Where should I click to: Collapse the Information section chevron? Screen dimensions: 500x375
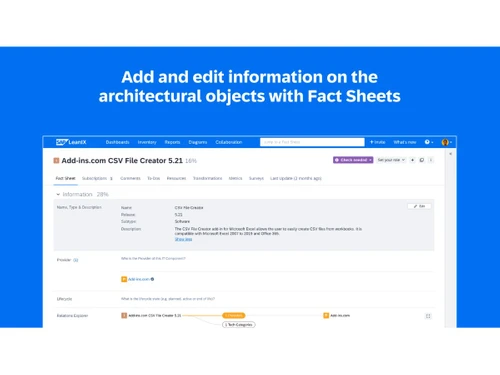point(58,194)
